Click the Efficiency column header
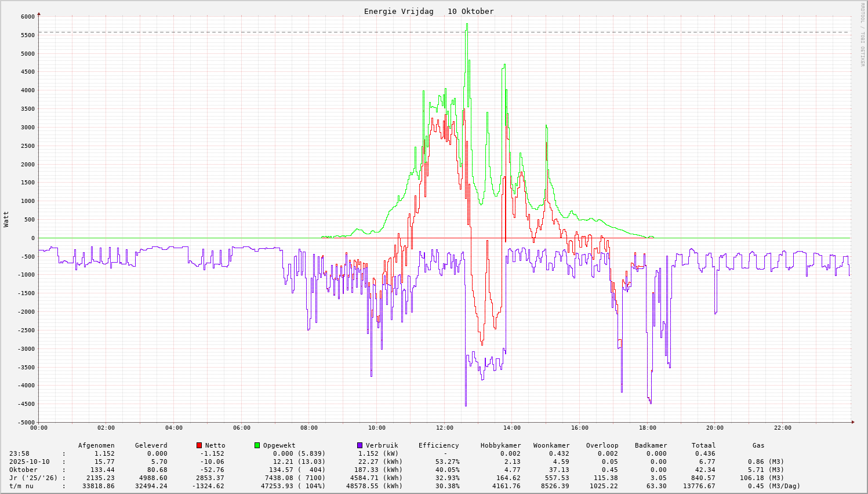The image size is (868, 494). point(438,445)
